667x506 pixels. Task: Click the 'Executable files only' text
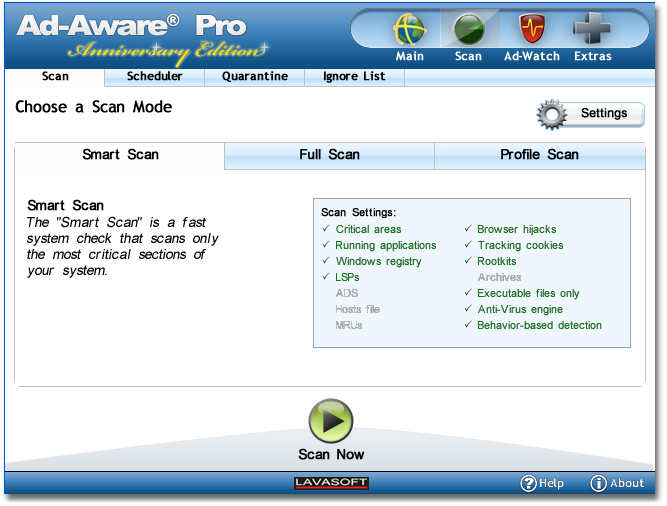[528, 293]
